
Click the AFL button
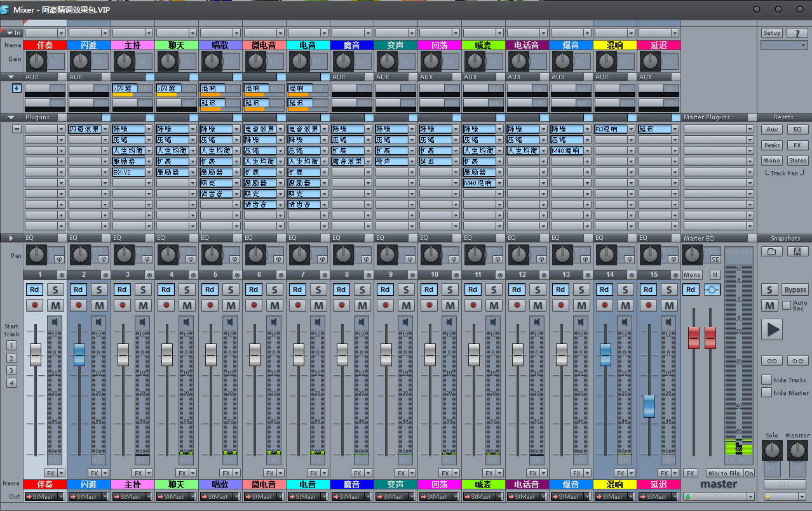[x=785, y=484]
